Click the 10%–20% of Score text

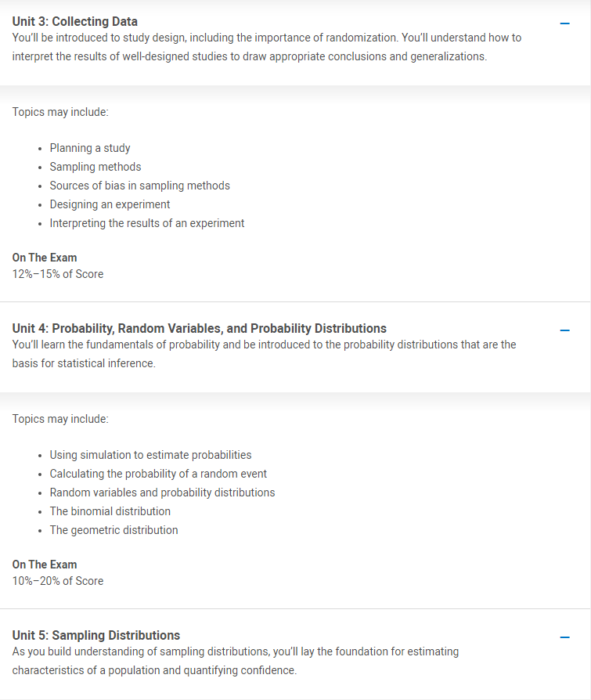58,581
